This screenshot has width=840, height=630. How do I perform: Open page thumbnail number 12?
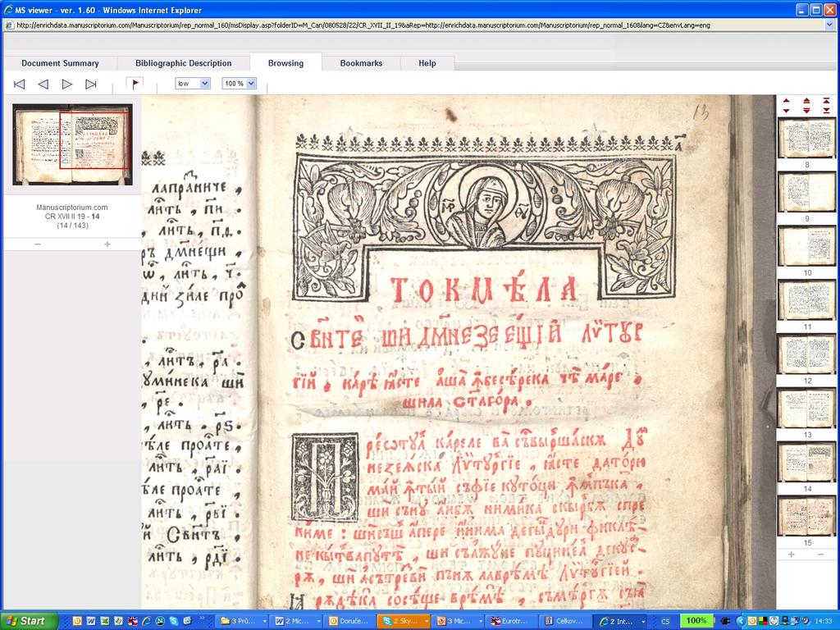click(x=806, y=354)
